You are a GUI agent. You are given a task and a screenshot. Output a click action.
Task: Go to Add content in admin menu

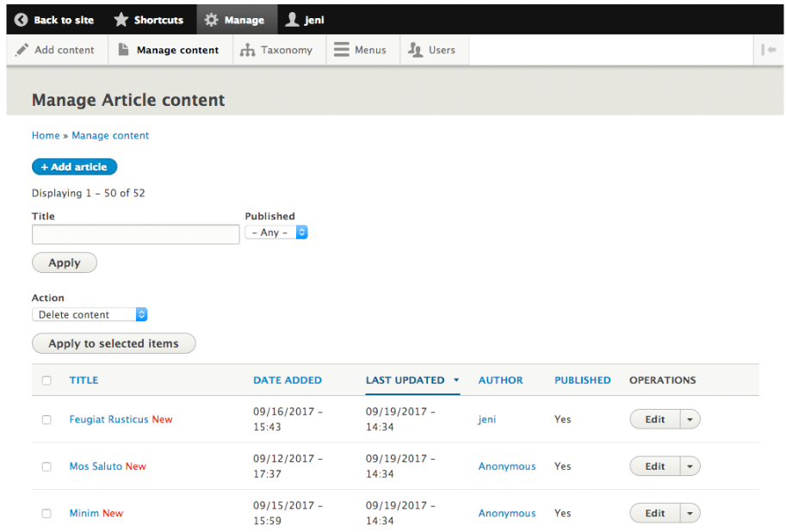click(57, 50)
